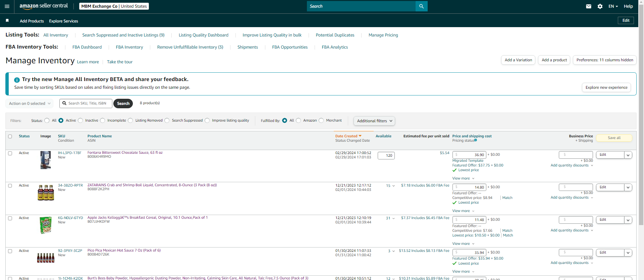Open Preferences: 11 columns hidden

click(x=605, y=60)
